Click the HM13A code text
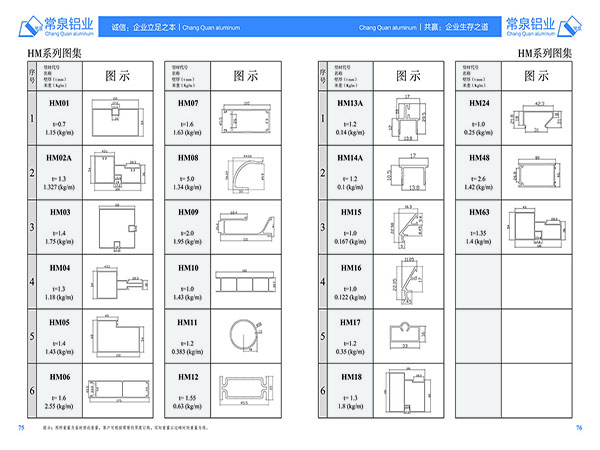The height and width of the screenshot is (450, 600). [x=350, y=103]
